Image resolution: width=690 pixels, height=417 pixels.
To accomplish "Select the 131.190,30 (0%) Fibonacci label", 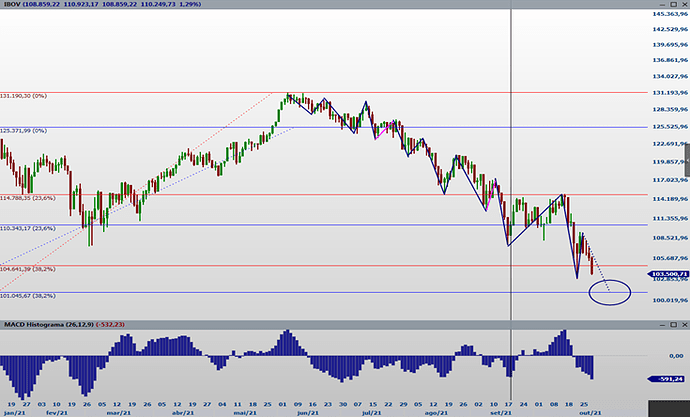I will (23, 96).
